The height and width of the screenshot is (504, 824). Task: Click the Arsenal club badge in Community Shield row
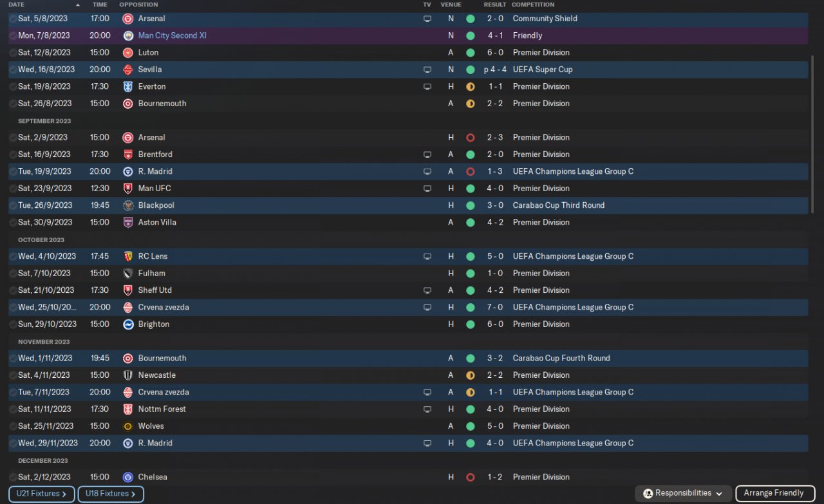tap(128, 19)
